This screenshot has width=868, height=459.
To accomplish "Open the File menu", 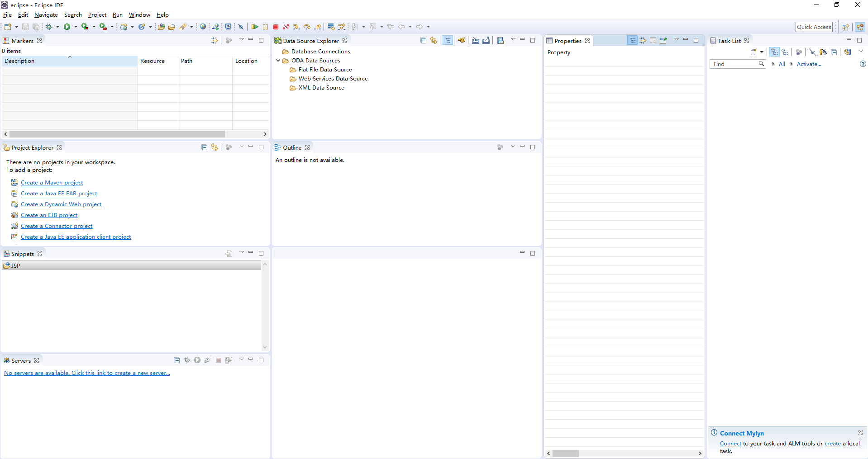I will point(7,15).
